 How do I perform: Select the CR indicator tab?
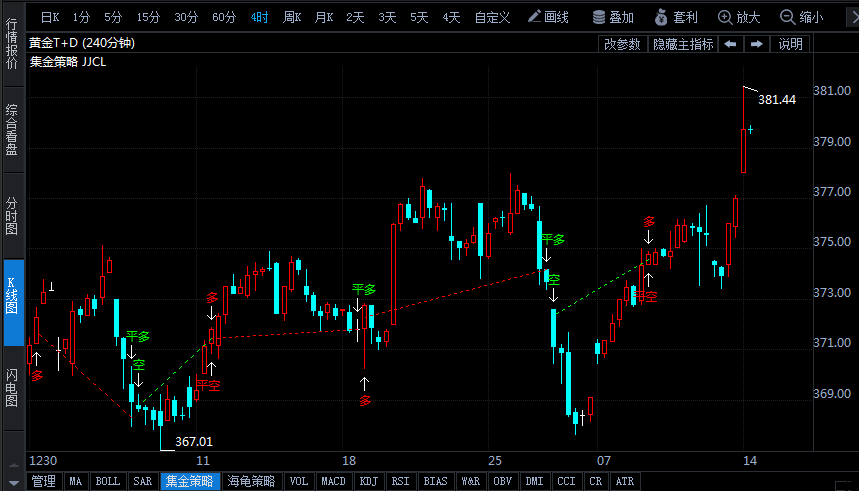coord(595,481)
